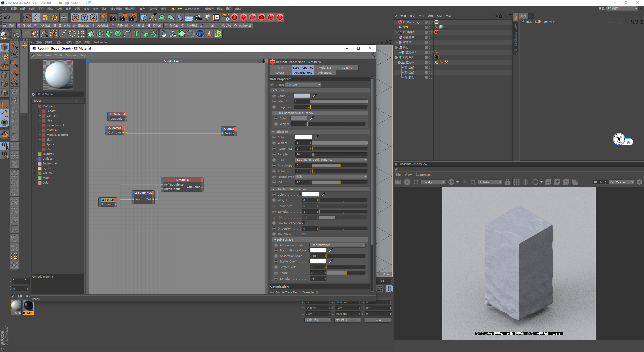
Task: Toggle Link to Reflection checkbox
Action: [303, 223]
